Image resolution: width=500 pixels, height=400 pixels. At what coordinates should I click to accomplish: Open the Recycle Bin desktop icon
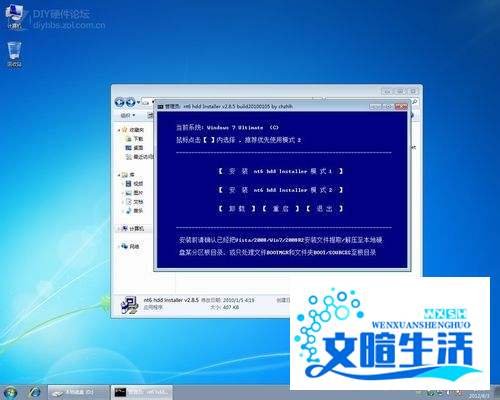(14, 54)
